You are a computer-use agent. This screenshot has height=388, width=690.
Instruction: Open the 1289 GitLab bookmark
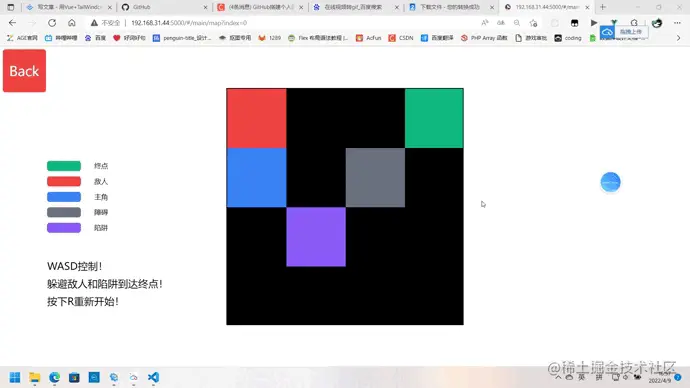270,38
